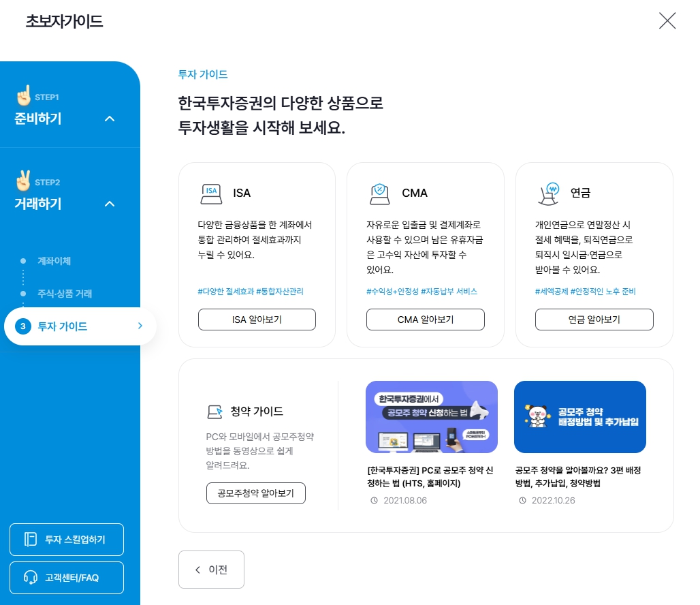Click the 청약 가이드 heading text
This screenshot has width=700, height=605.
(x=257, y=412)
